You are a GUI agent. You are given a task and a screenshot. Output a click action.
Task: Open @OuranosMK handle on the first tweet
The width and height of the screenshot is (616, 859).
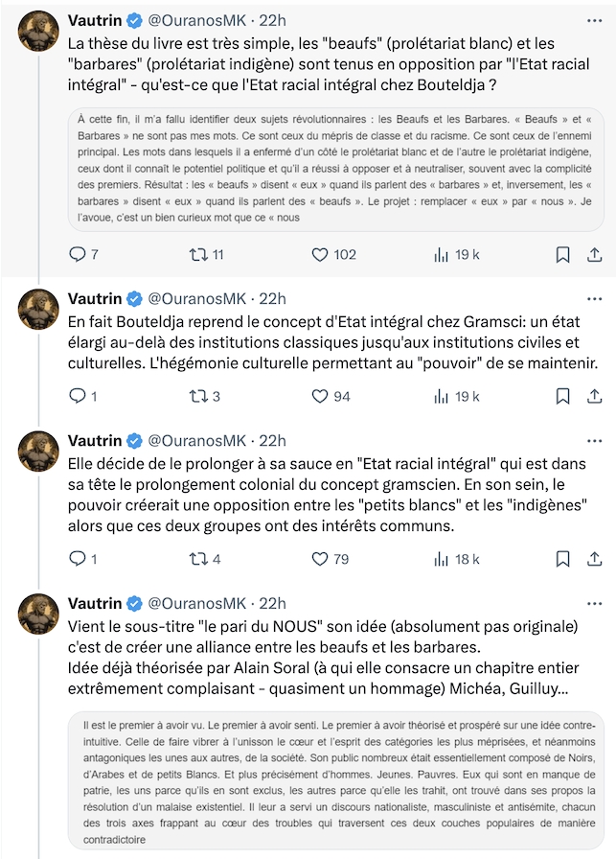click(197, 20)
